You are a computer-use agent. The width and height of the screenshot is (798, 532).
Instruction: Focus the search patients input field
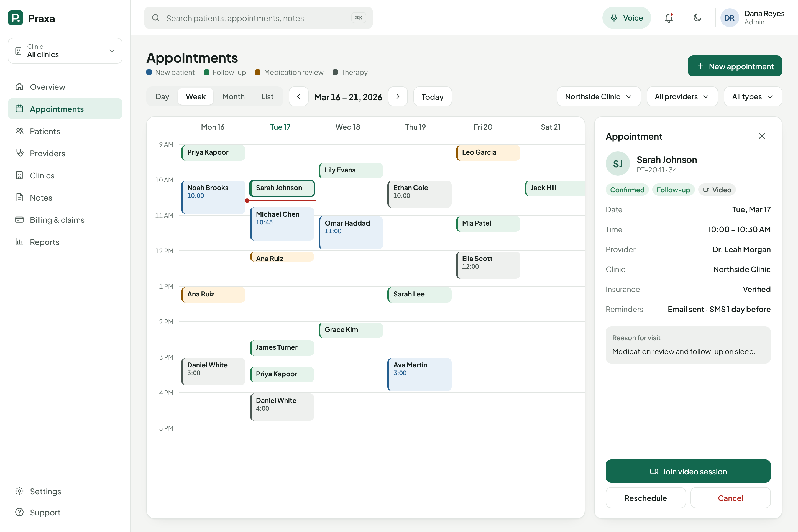258,18
